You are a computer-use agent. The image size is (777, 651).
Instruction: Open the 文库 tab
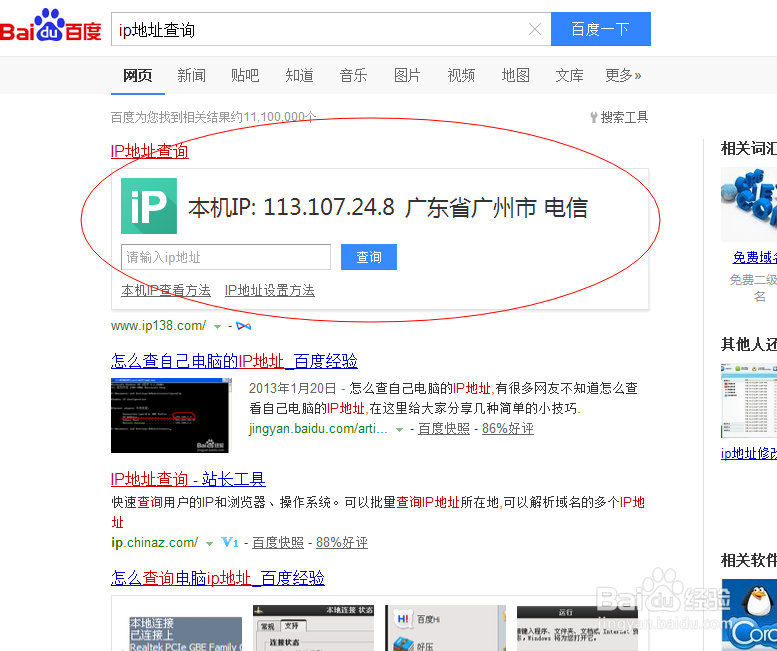(x=569, y=75)
